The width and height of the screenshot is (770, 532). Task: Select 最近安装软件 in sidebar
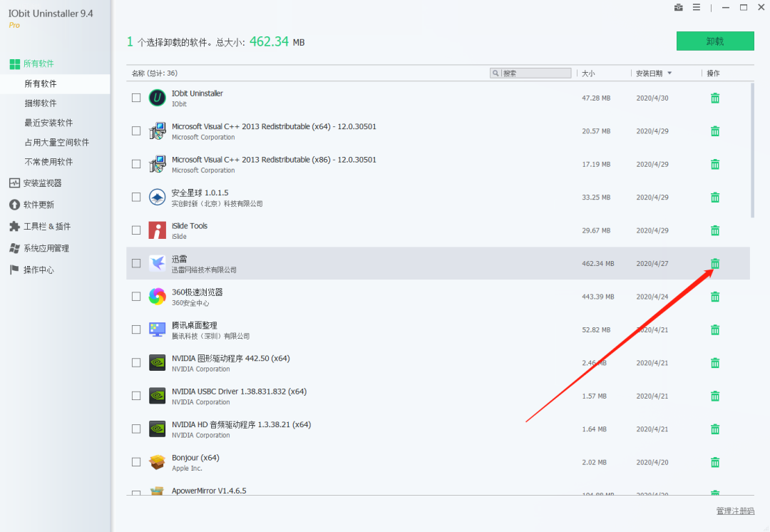point(48,123)
